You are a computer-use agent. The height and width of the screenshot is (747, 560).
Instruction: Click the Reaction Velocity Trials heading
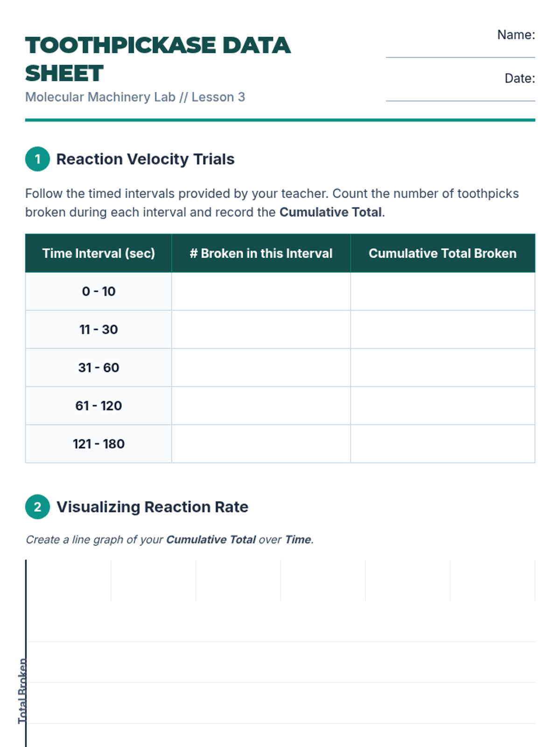[145, 159]
